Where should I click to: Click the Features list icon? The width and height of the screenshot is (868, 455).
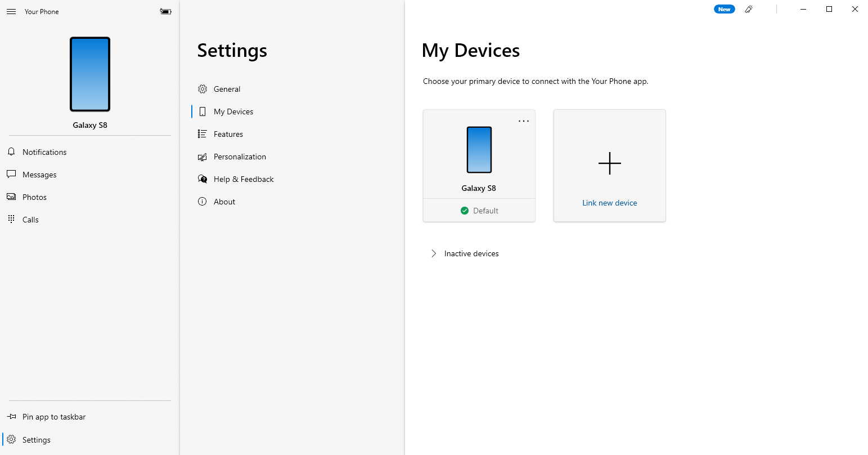(x=203, y=134)
